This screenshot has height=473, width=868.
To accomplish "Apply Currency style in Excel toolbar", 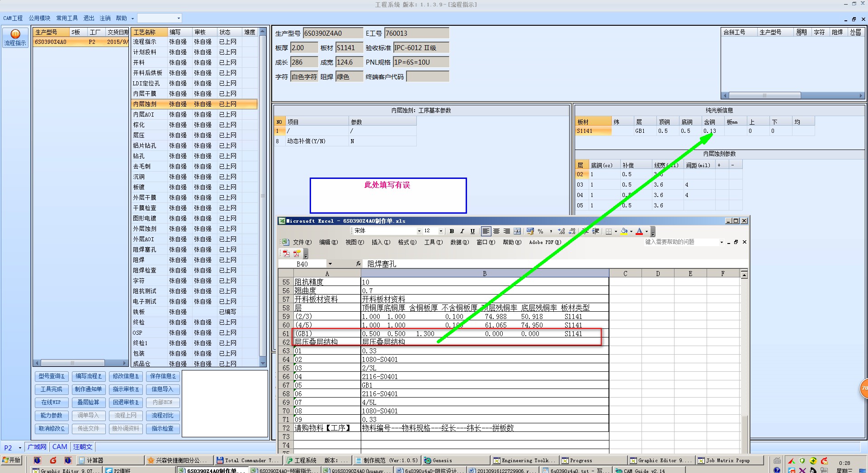I will [x=530, y=231].
